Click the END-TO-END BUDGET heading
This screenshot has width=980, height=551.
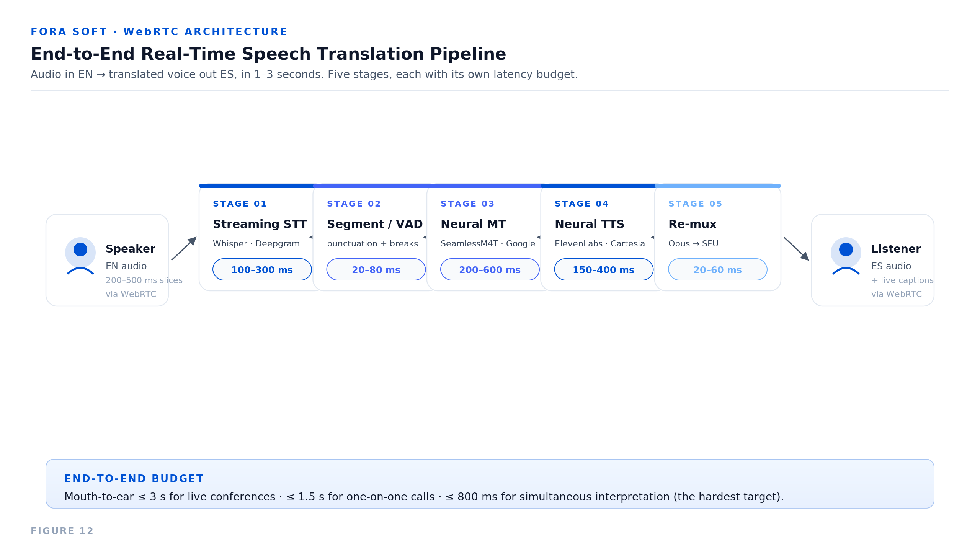coord(134,479)
